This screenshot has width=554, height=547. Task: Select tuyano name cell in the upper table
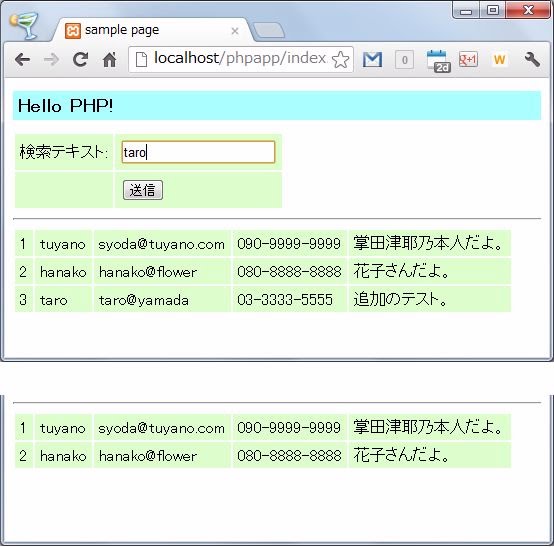(x=63, y=243)
